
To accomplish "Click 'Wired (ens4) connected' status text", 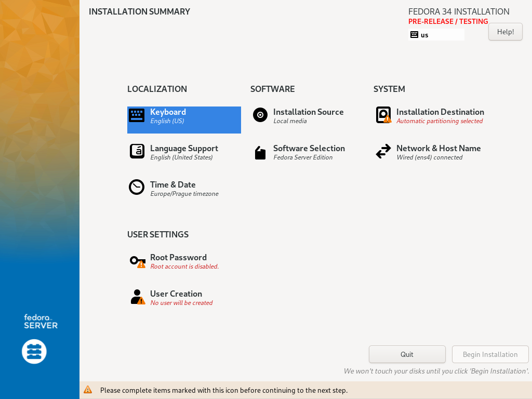I will tap(430, 157).
